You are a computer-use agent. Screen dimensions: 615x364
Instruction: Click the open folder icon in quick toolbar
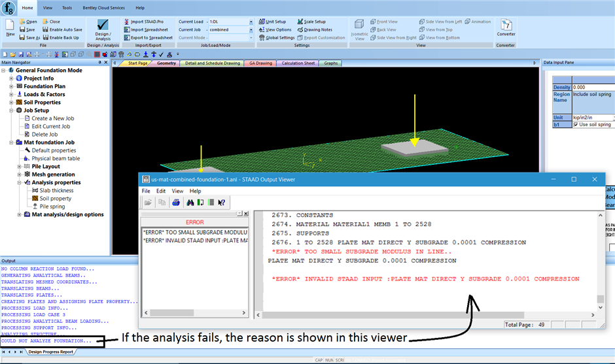[13, 54]
